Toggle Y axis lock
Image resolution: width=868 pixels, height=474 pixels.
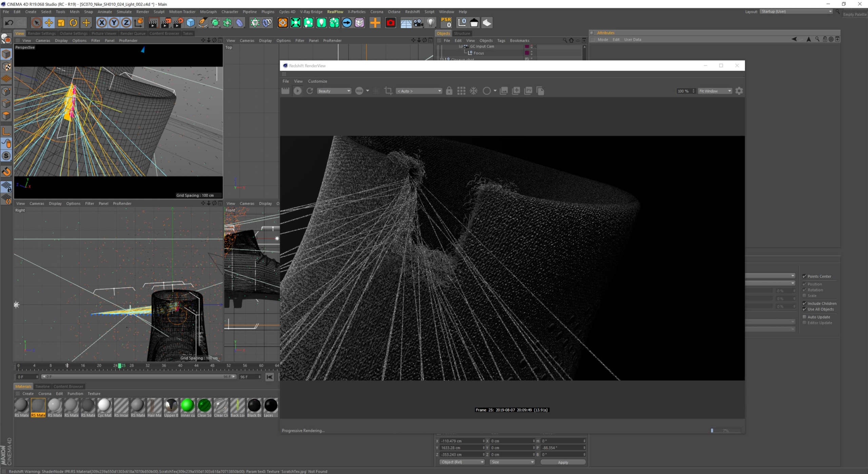[x=114, y=23]
